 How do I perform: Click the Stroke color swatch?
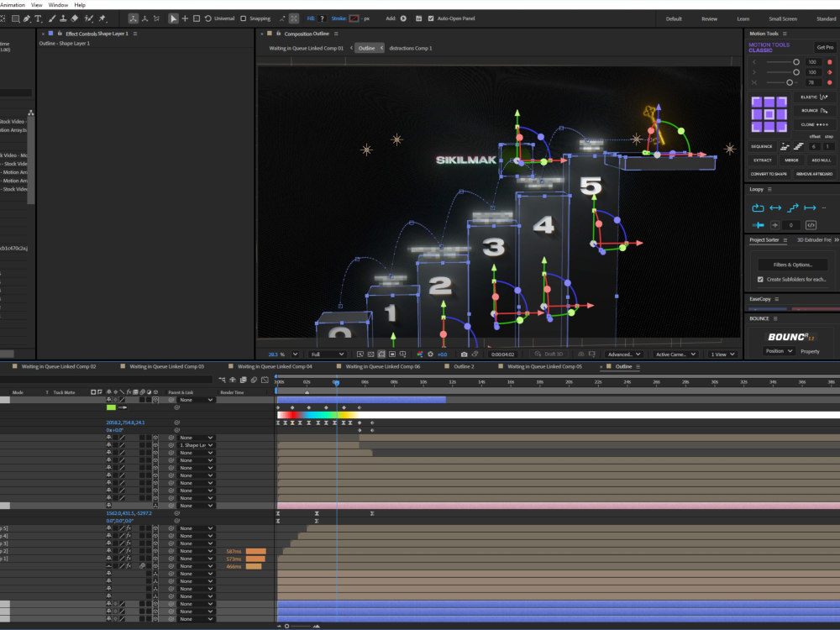click(x=354, y=18)
